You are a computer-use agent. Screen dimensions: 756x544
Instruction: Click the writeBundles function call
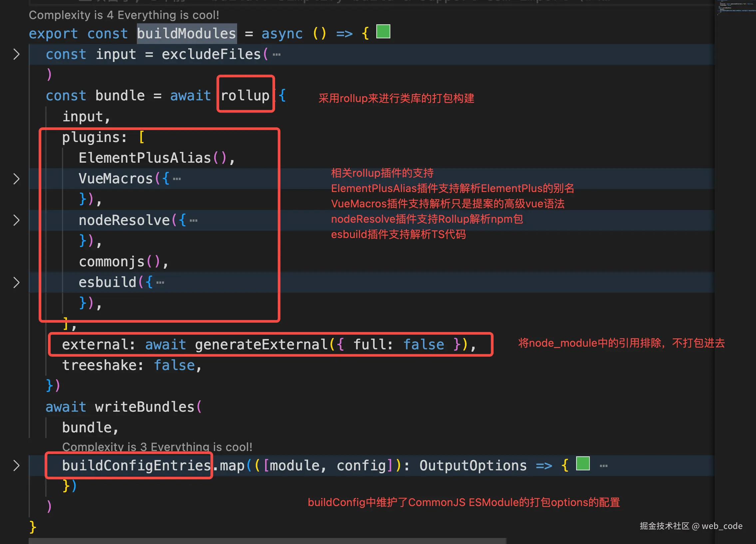click(x=145, y=407)
